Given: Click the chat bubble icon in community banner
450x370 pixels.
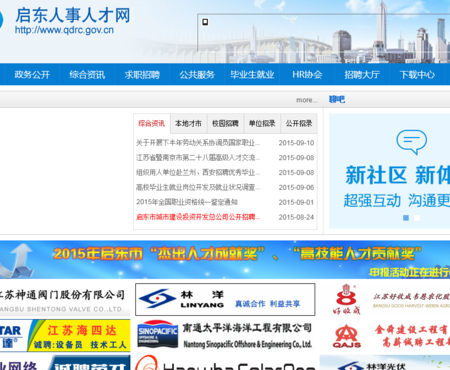Looking at the screenshot, I should point(411,142).
